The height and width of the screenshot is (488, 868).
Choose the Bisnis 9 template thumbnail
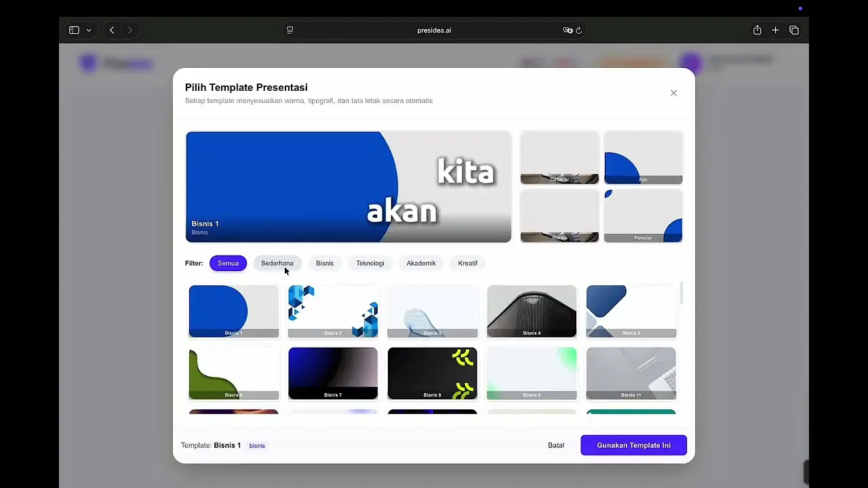pyautogui.click(x=532, y=373)
